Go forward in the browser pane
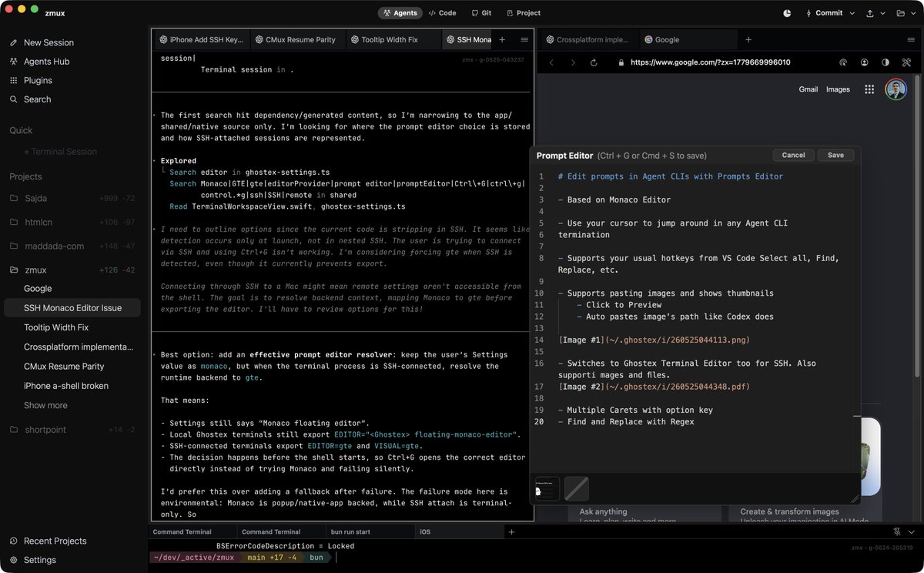The image size is (924, 573). (572, 62)
